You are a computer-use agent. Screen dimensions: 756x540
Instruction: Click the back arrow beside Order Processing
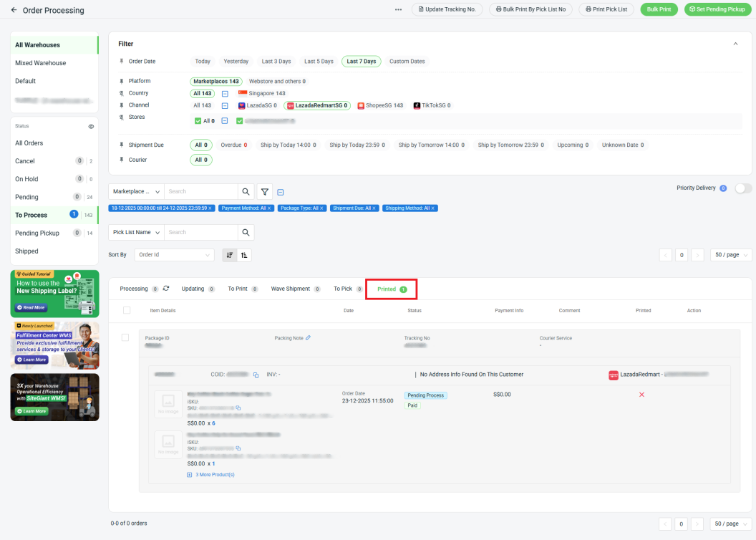[14, 10]
